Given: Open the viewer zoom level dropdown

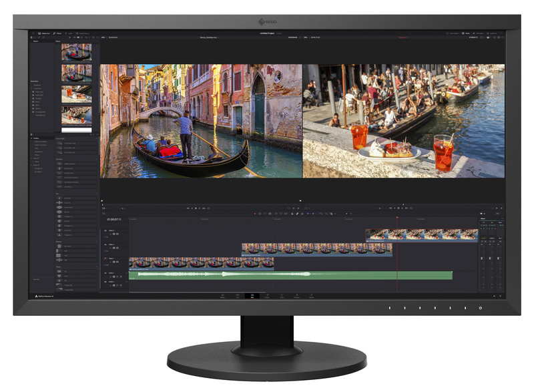Looking at the screenshot, I should point(105,35).
